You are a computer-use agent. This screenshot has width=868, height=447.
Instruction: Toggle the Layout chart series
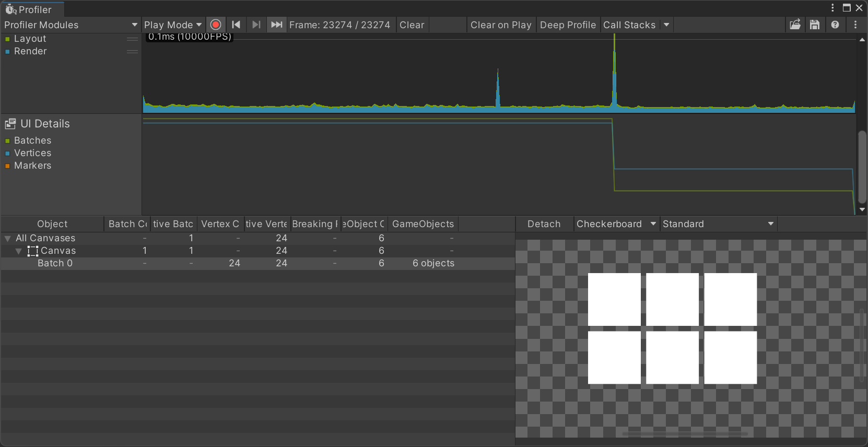coord(7,39)
